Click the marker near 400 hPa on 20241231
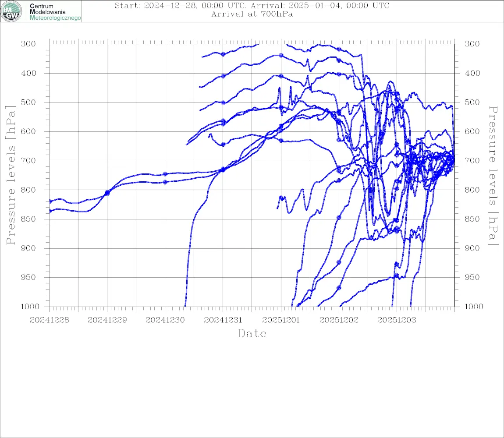Viewport: 504px width, 438px height. (x=223, y=76)
